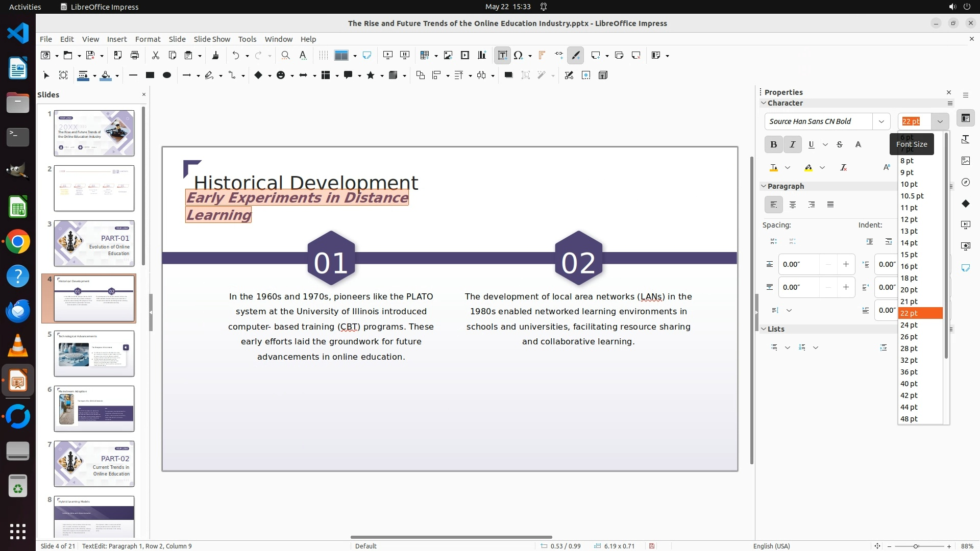Toggle Italic in Character panel
This screenshot has height=551, width=980.
[792, 145]
